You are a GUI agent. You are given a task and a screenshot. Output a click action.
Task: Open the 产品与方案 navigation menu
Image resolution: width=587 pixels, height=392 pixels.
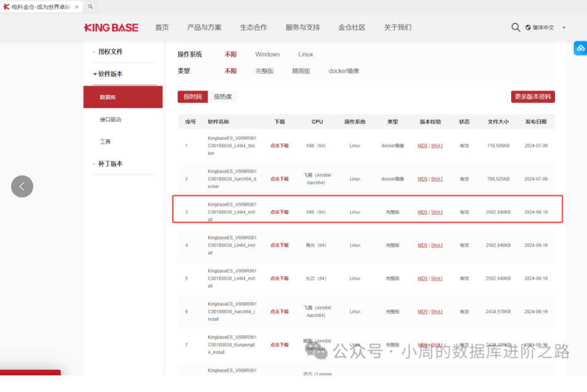[204, 28]
